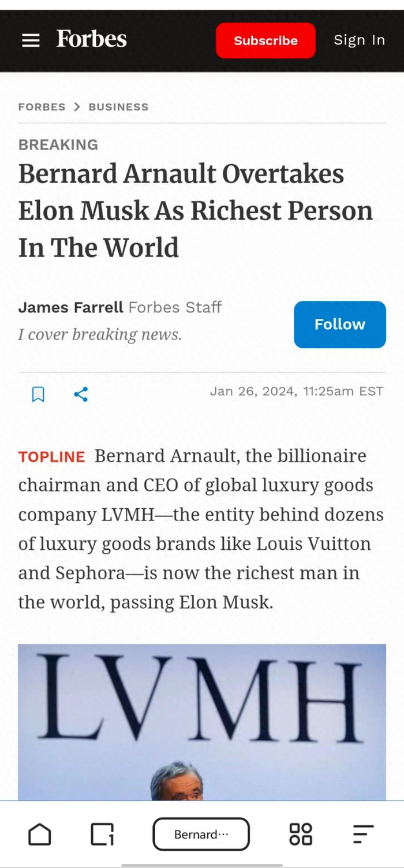This screenshot has width=404, height=868.
Task: Tap the Forbes logo
Action: (x=92, y=39)
